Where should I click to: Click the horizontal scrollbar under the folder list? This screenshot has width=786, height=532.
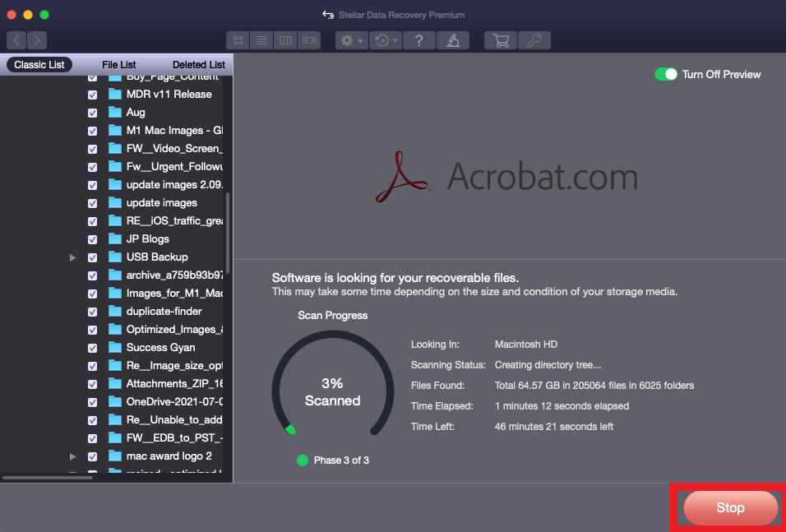(48, 478)
